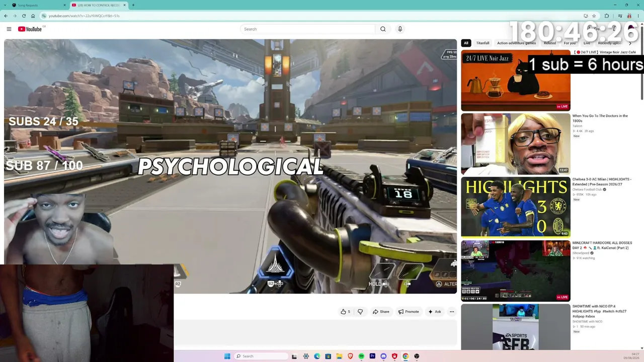Like the video with thumbs up
Viewport: 644px width, 362px height.
click(345, 312)
